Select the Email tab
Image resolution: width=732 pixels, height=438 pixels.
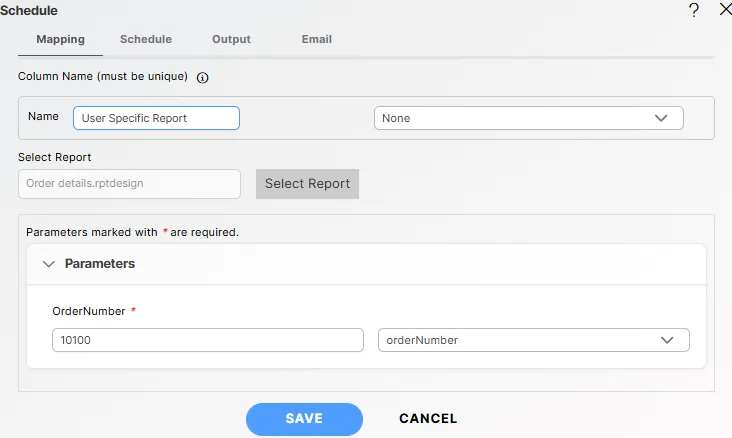(x=317, y=40)
